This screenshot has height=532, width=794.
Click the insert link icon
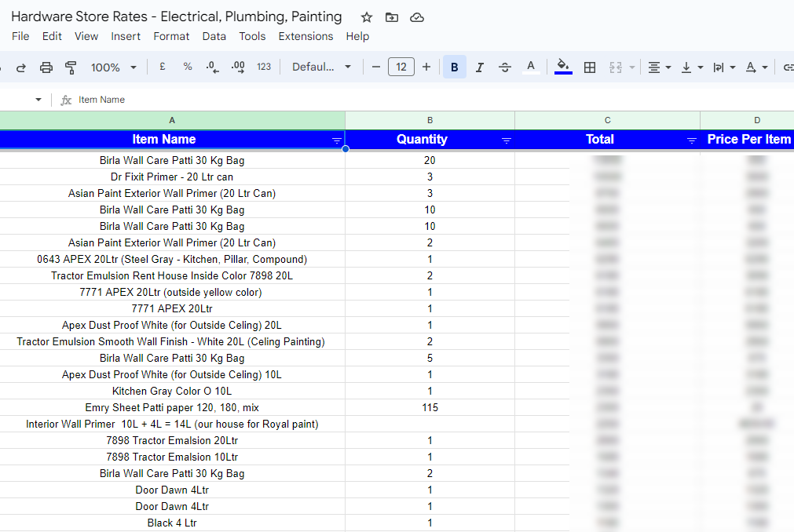point(788,67)
